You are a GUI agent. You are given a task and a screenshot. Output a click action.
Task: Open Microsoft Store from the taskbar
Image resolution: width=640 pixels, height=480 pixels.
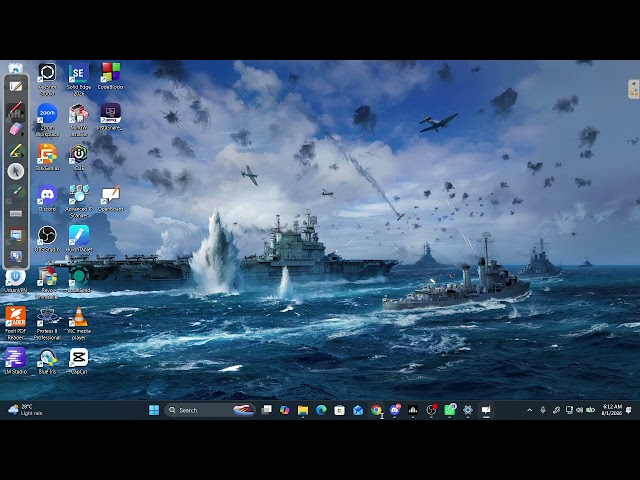click(340, 410)
